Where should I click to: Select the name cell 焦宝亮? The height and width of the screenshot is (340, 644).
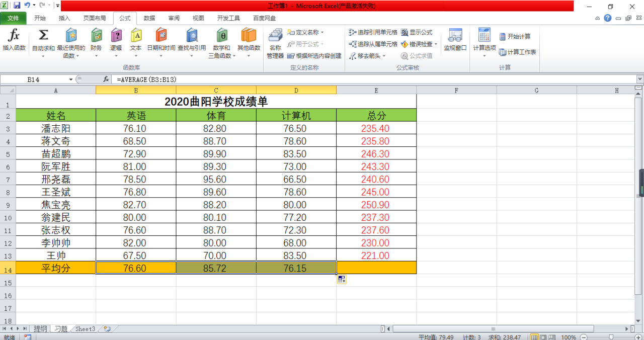click(56, 205)
